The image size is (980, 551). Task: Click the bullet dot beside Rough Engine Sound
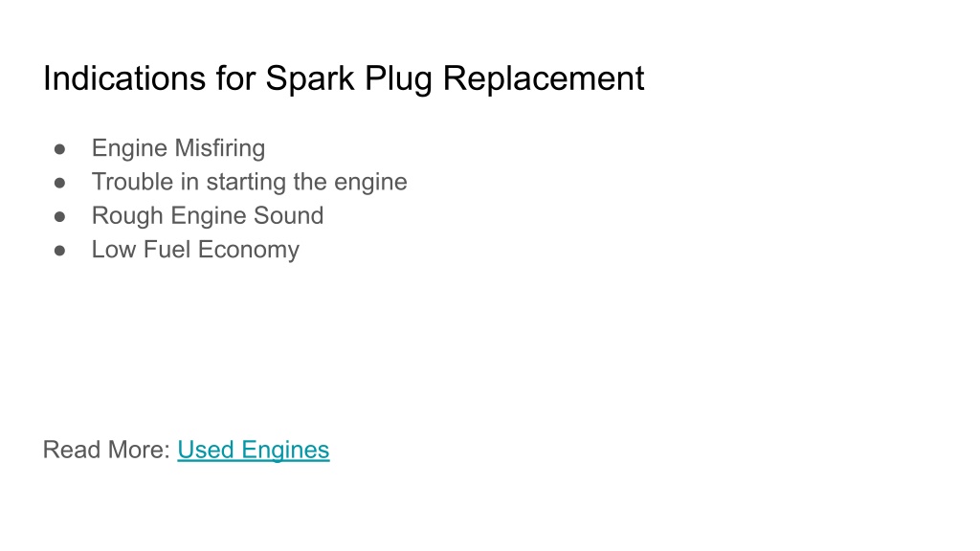coord(60,217)
